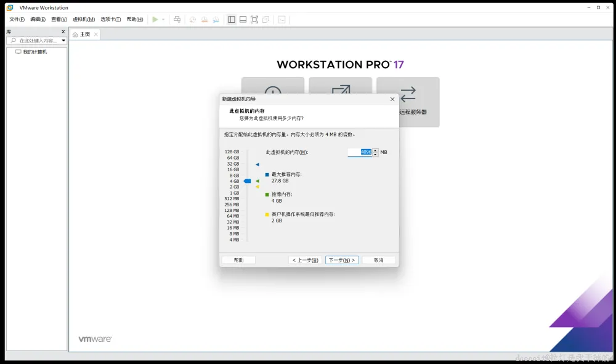Click the green legend square for 推荐内存
This screenshot has width=616, height=364.
click(267, 195)
